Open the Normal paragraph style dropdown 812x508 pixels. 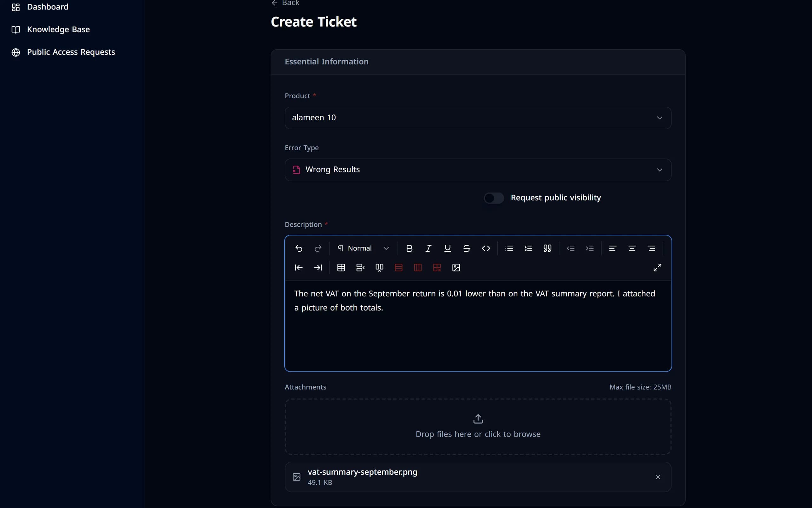[363, 248]
